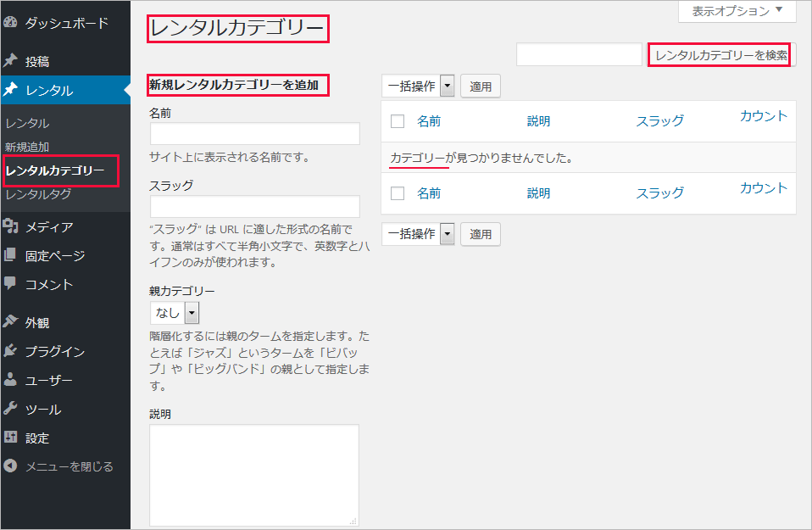Open the 新規追加 submenu under レンタル
This screenshot has height=530, width=812.
pyautogui.click(x=26, y=147)
